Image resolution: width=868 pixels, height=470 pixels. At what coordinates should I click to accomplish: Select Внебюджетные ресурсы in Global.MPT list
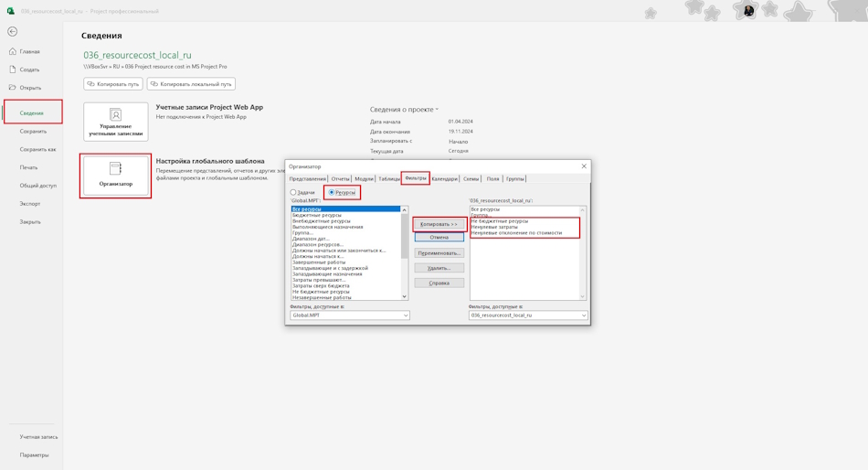tap(345, 220)
